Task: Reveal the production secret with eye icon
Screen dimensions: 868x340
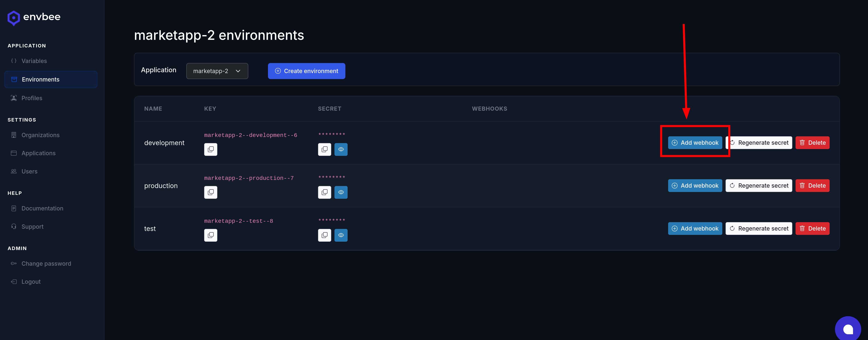Action: (341, 192)
